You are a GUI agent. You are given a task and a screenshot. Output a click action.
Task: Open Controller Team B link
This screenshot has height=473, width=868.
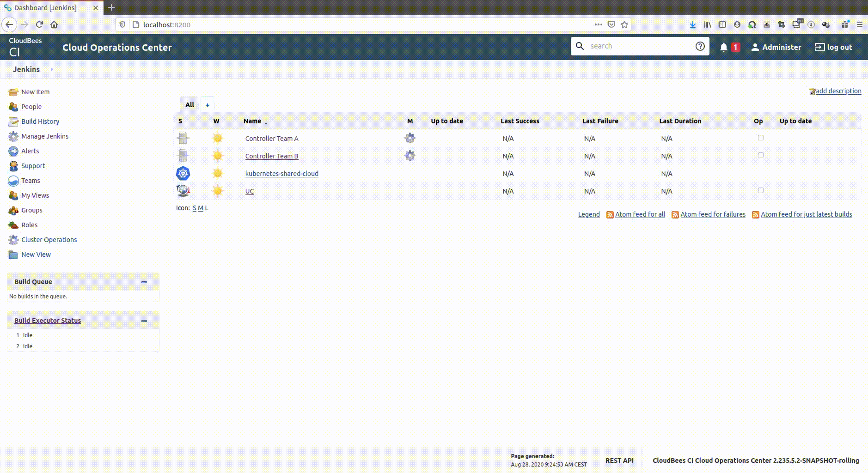point(272,156)
